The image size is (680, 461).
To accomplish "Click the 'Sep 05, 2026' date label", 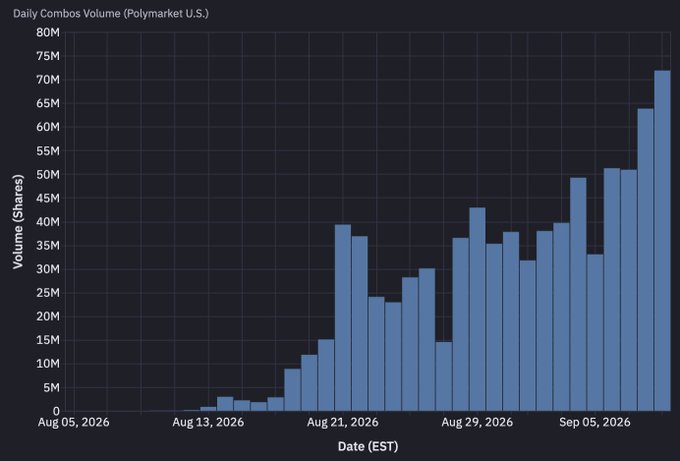I will point(595,422).
